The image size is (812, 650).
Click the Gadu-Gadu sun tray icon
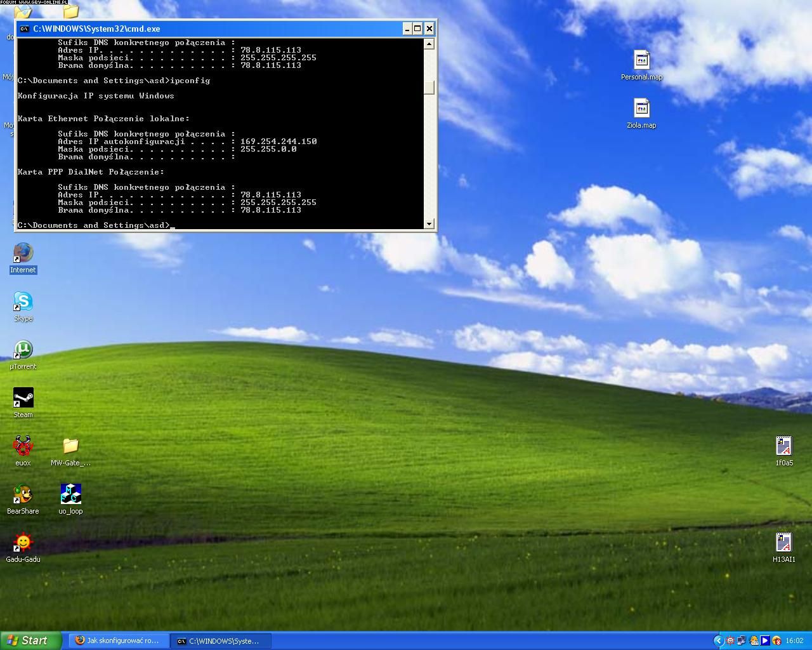point(730,640)
